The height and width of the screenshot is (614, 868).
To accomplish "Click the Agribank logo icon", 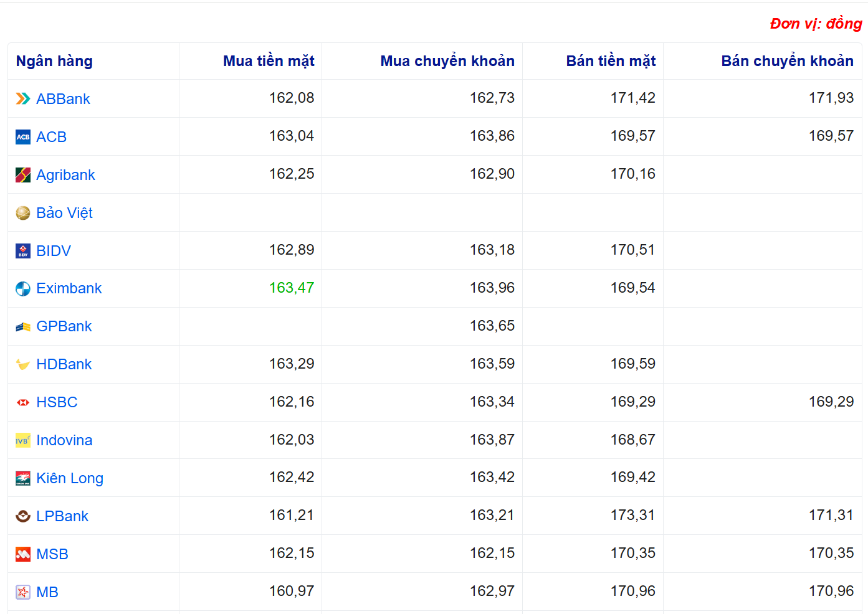I will click(23, 175).
